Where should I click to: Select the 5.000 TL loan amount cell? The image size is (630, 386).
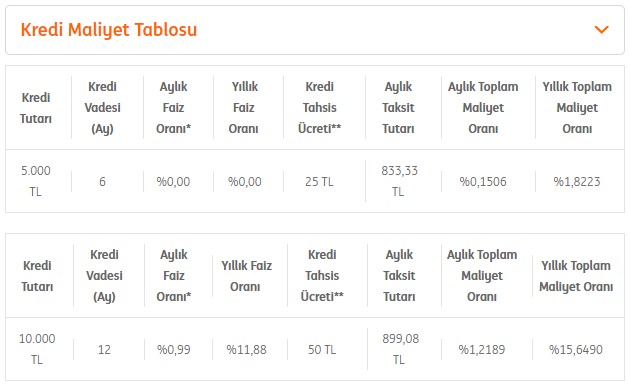click(x=36, y=181)
